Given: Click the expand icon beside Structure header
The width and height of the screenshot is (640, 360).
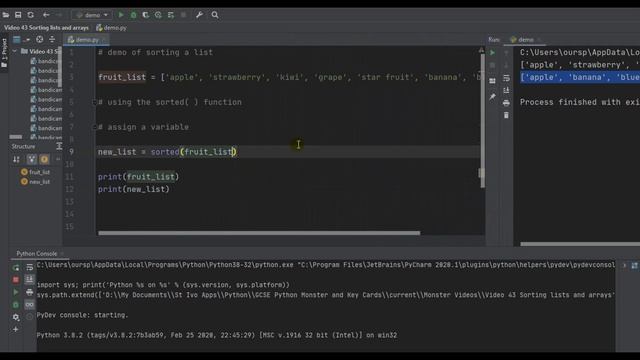Looking at the screenshot, I should tap(59, 146).
